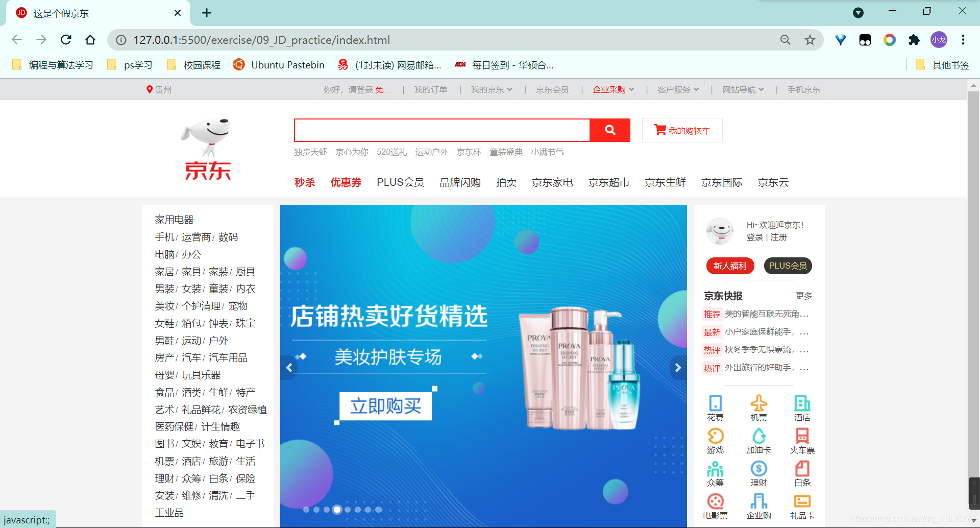Image resolution: width=980 pixels, height=528 pixels.
Task: Expand the 我的京东 dropdown
Action: tap(491, 89)
